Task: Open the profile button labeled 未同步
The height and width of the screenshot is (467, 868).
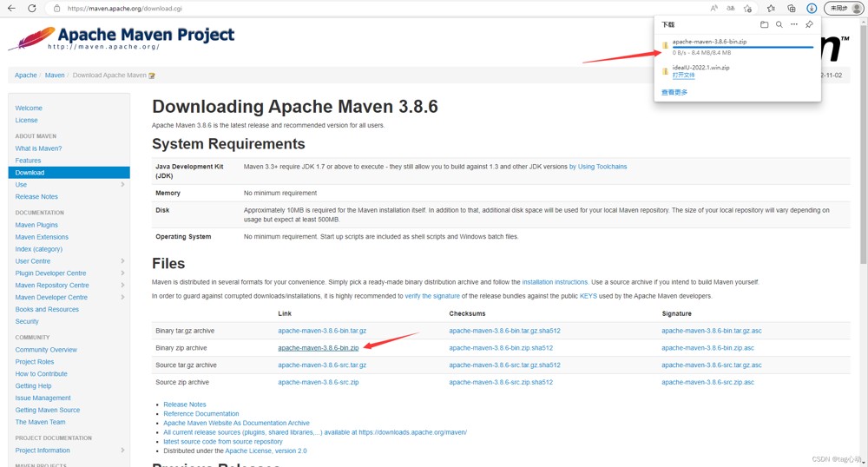Action: click(x=844, y=9)
